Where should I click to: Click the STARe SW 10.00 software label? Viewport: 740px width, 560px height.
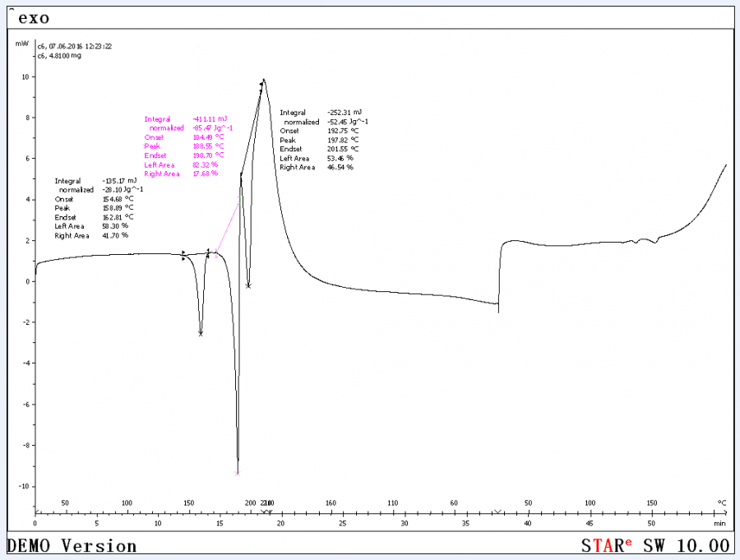pyautogui.click(x=655, y=545)
